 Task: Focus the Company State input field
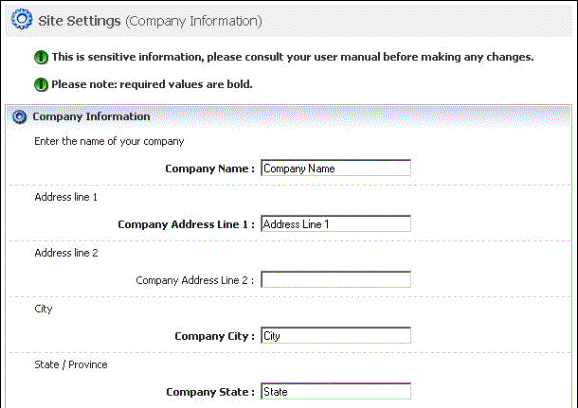335,391
